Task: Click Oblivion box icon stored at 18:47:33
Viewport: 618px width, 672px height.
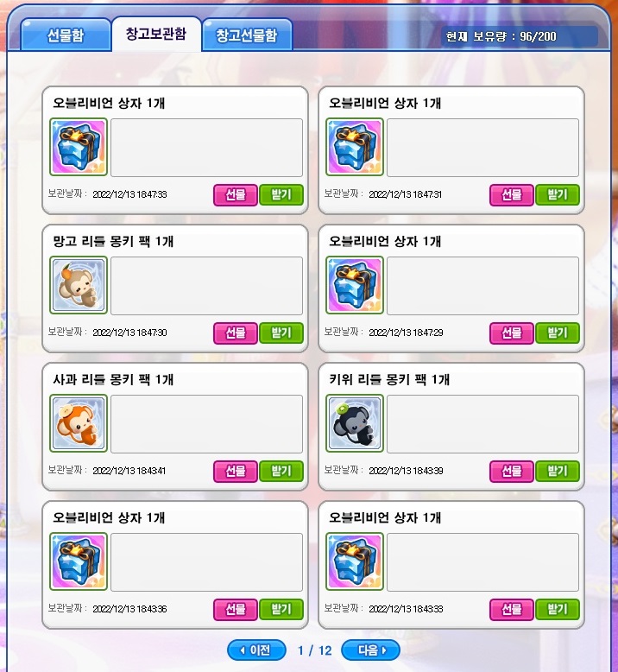Action: pos(79,147)
